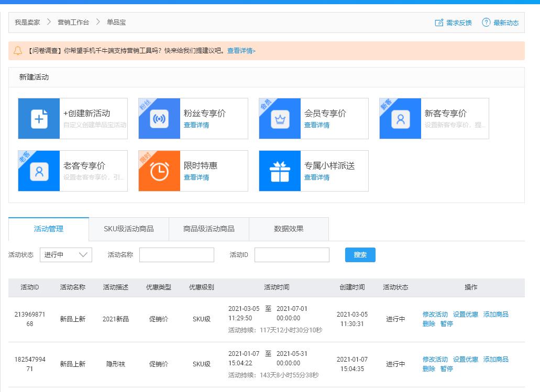Open the fans exclusive price broadcast icon
Viewport: 540px width, 392px height.
(x=159, y=119)
